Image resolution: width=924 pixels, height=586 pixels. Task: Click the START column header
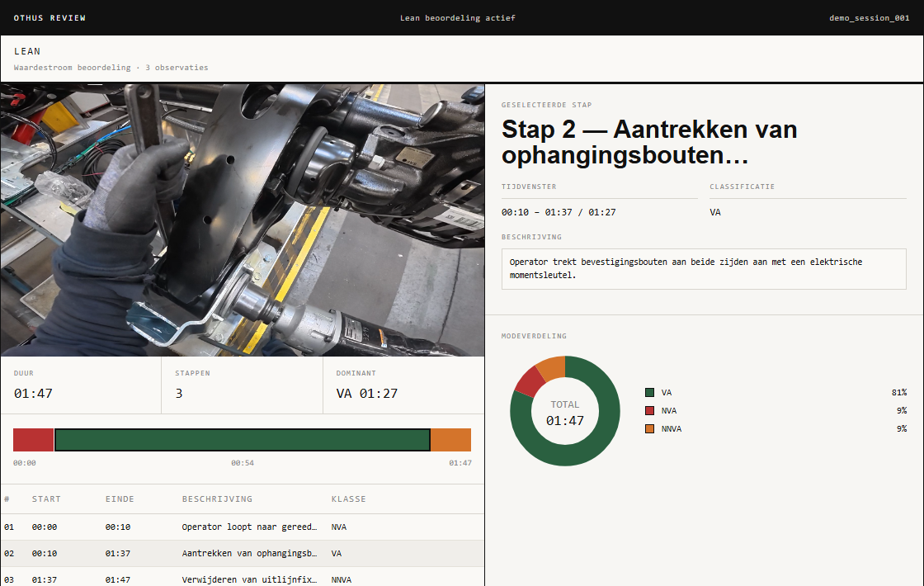click(46, 499)
